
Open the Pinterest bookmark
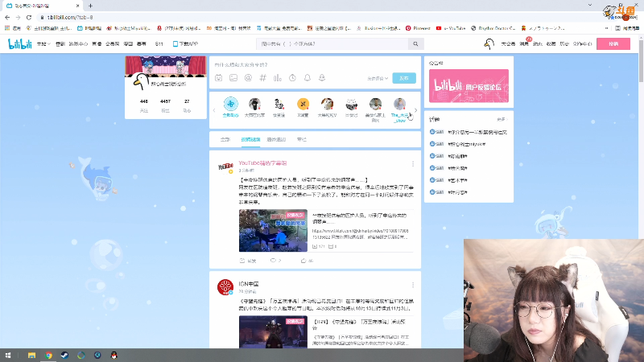tap(418, 28)
